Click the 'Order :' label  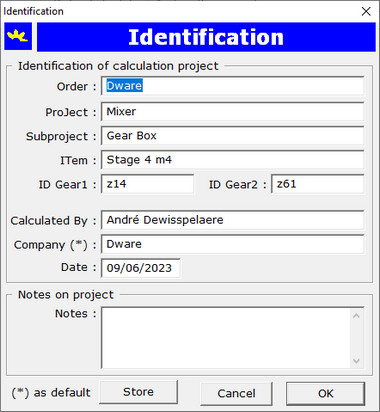77,87
